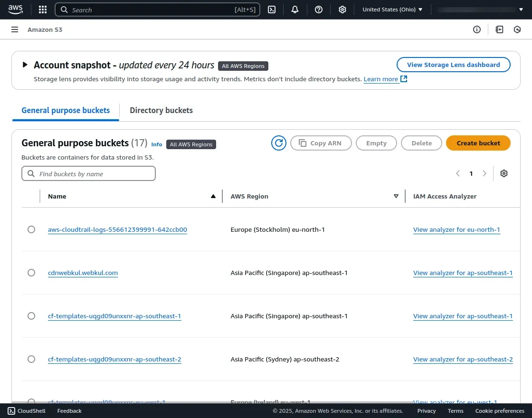Select cf-templates ap-southeast-1 bucket radio button
This screenshot has height=418, width=532.
[31, 316]
